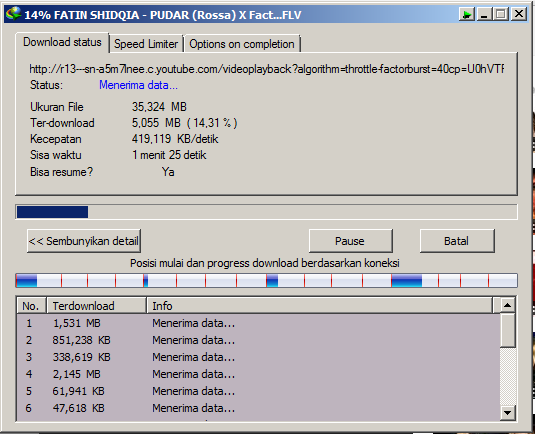Switch to the Speed Limiter tab
Viewport: 535px width, 434px height.
[146, 44]
